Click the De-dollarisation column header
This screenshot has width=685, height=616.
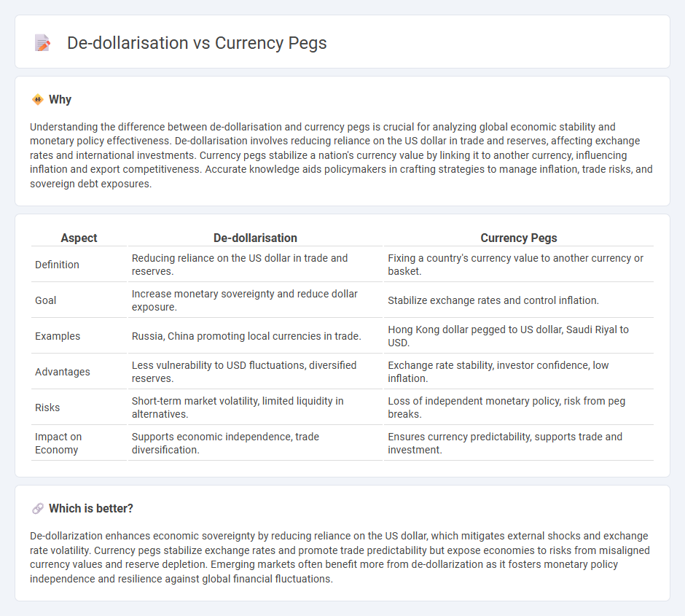tap(255, 238)
